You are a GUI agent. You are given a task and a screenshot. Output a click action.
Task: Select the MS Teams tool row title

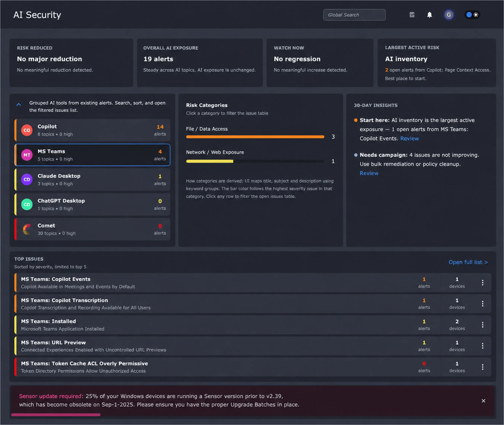pyautogui.click(x=51, y=151)
